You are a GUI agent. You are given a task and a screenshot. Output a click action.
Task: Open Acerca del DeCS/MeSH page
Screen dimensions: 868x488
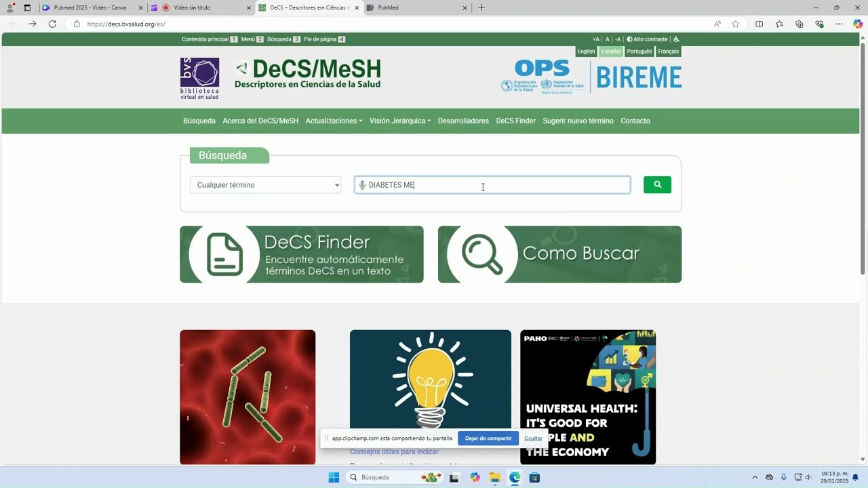pyautogui.click(x=260, y=121)
